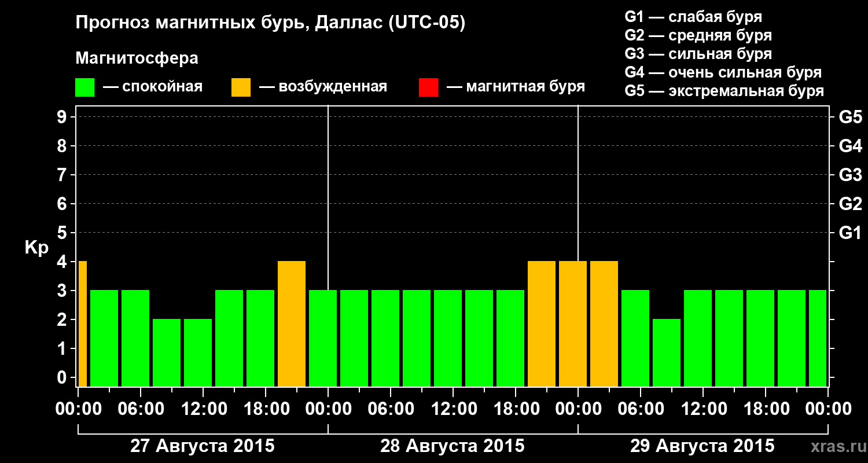Screen dimensions: 868x463
Task: Click the '— спокойная' legend label
Action: (153, 87)
